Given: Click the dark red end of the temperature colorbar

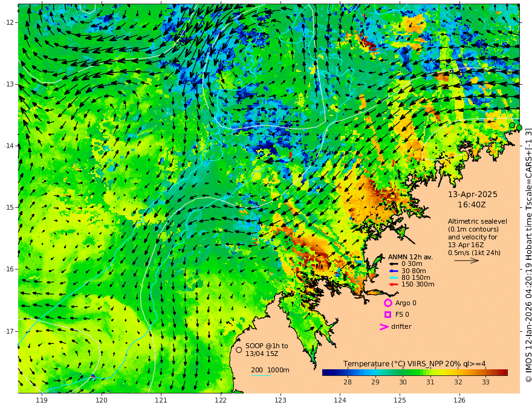Looking at the screenshot, I should pos(505,373).
